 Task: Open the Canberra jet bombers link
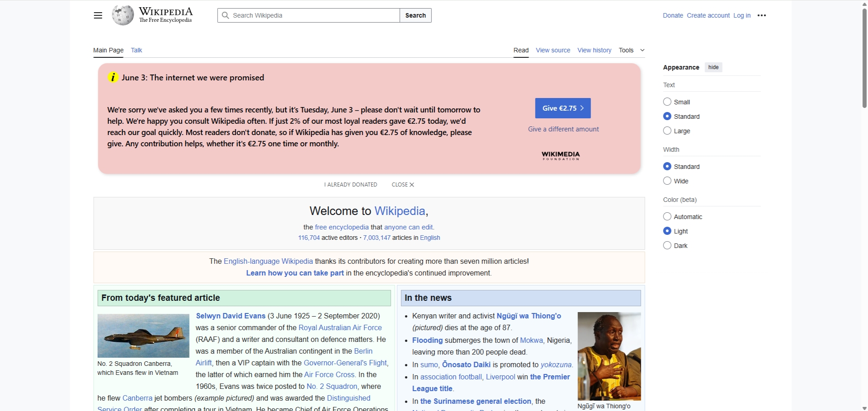click(137, 398)
